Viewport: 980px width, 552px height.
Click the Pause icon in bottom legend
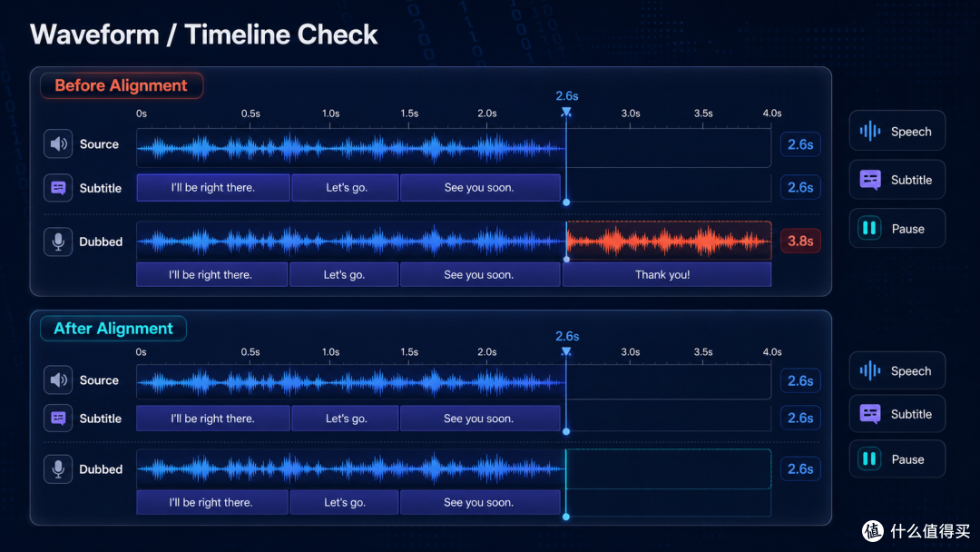pyautogui.click(x=869, y=458)
